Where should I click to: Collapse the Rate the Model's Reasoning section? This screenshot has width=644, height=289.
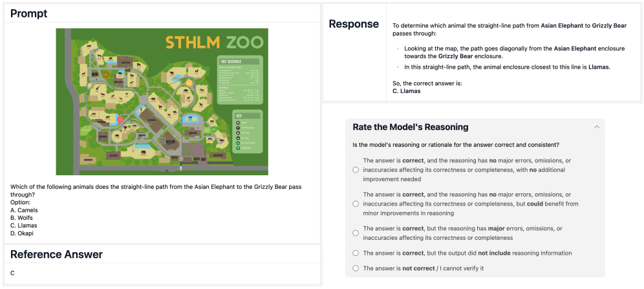(x=596, y=127)
